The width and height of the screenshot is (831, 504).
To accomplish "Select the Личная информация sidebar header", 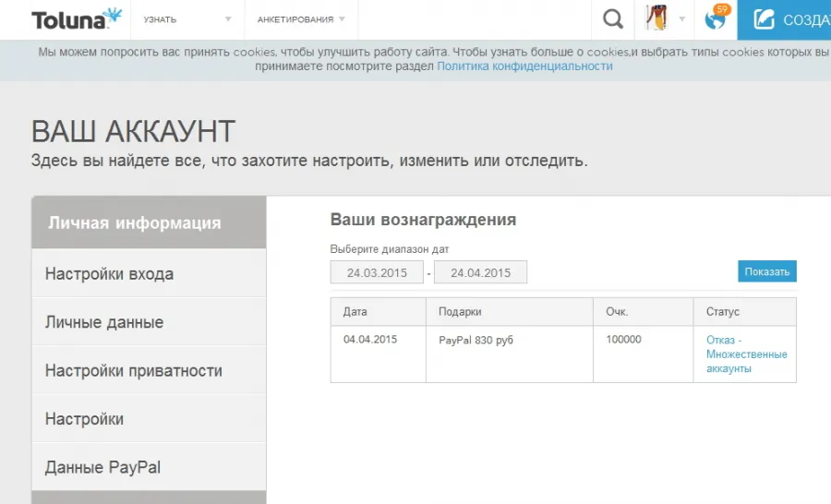I will (x=149, y=222).
